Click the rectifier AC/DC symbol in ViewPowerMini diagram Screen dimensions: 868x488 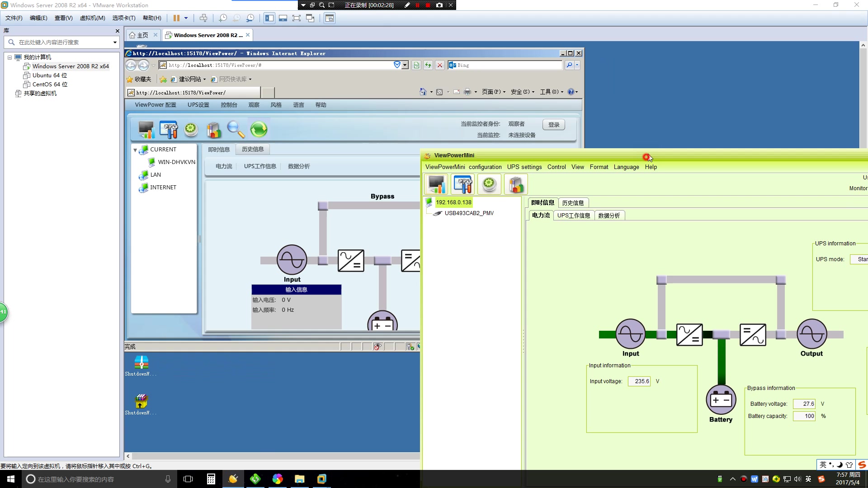(689, 335)
